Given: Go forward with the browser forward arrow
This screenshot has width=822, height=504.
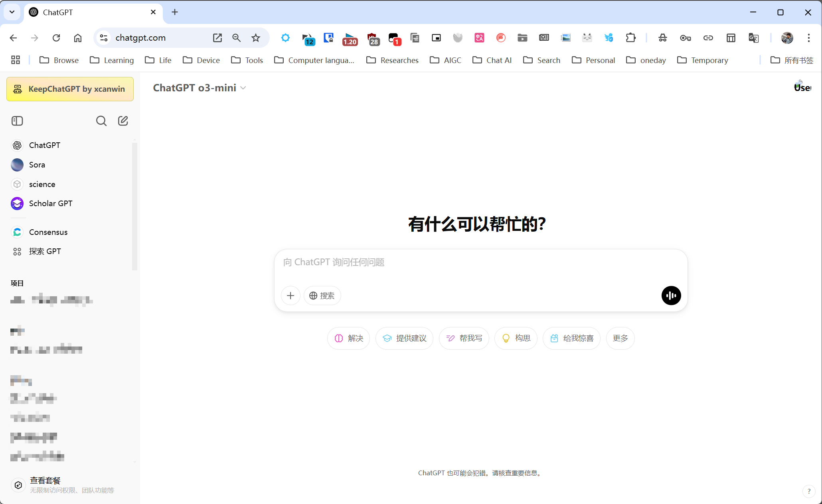Looking at the screenshot, I should (35, 38).
